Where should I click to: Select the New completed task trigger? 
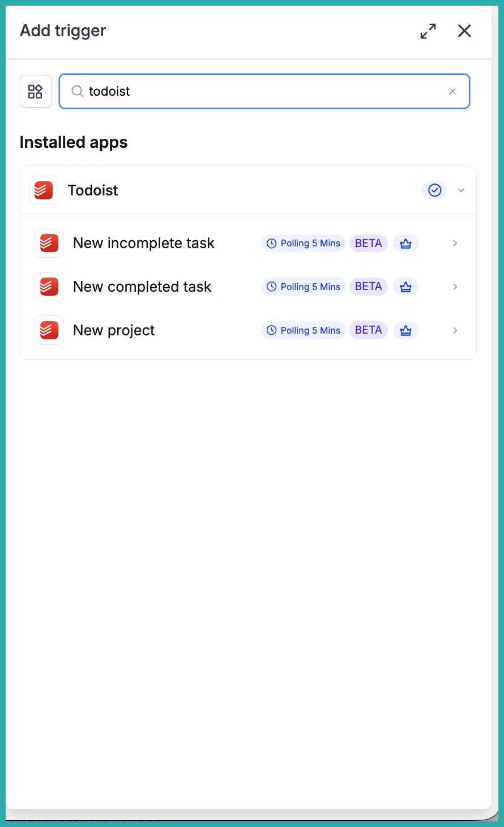tap(142, 287)
